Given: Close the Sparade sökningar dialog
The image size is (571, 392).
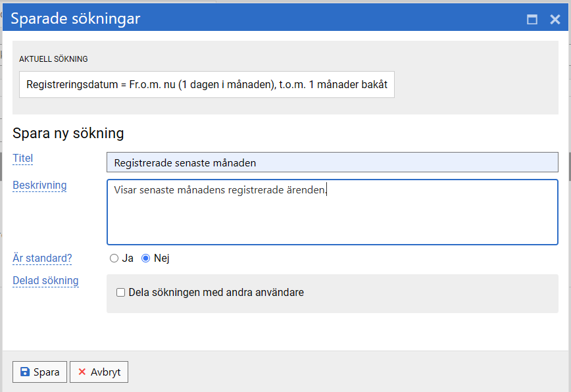Looking at the screenshot, I should pyautogui.click(x=555, y=19).
